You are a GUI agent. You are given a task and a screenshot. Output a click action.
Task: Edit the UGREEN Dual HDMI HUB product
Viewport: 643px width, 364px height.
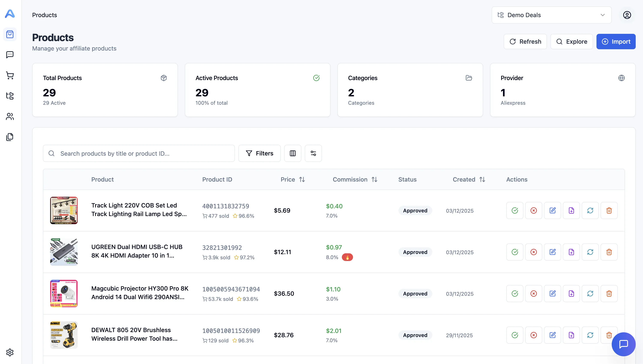(553, 252)
